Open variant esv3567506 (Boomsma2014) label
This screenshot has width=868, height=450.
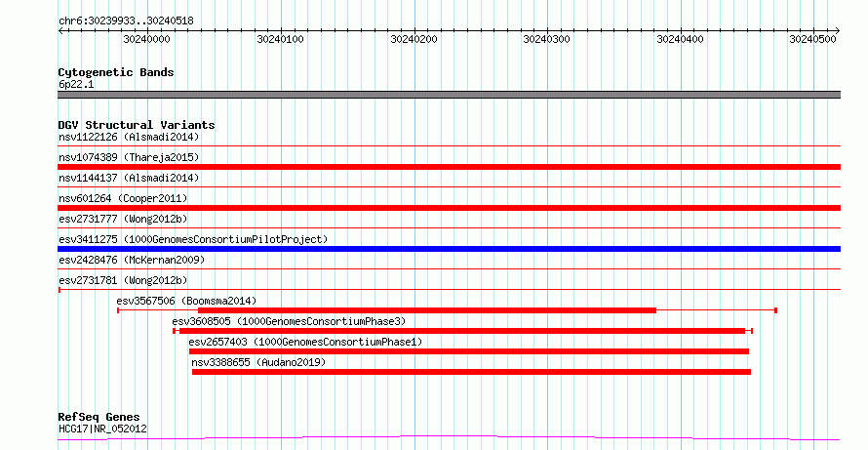186,301
